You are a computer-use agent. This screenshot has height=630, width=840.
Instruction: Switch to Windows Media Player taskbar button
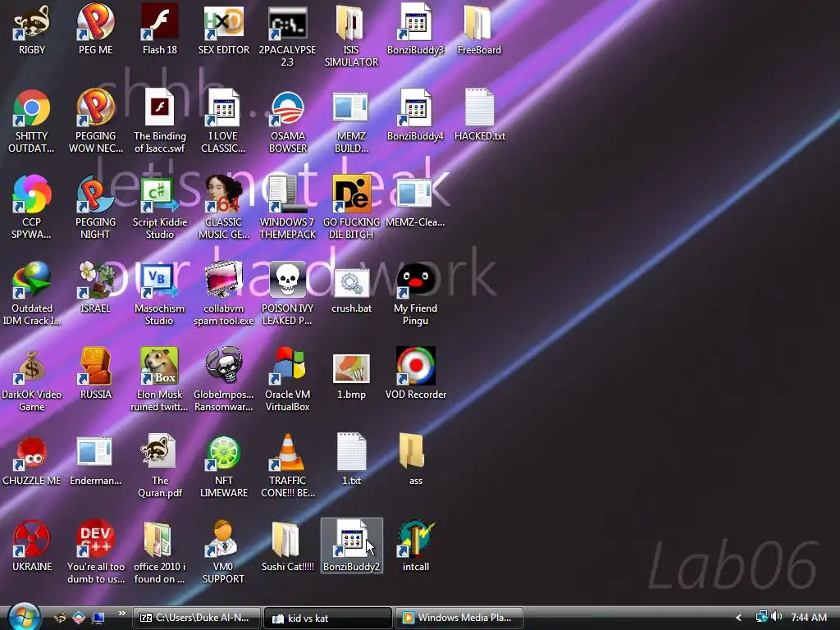tap(459, 618)
